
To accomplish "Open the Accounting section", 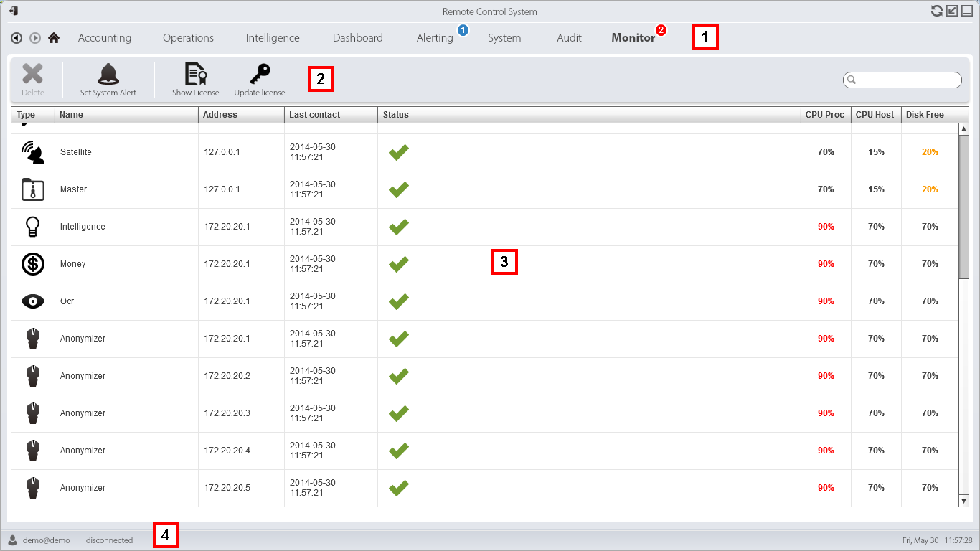I will [x=105, y=38].
